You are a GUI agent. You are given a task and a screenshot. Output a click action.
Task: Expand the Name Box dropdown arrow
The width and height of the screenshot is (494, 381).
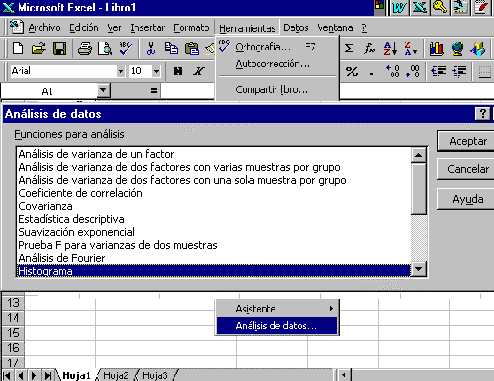pyautogui.click(x=103, y=90)
